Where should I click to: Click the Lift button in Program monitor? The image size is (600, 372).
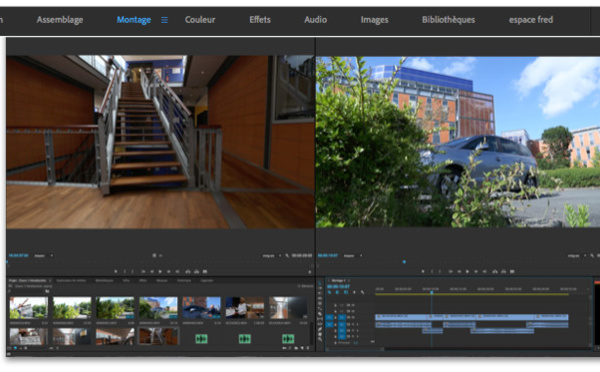pos(495,271)
